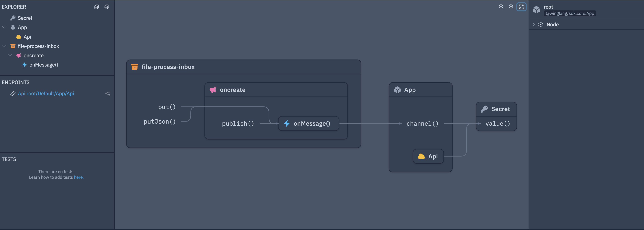Click the share icon beside Api endpoint
644x230 pixels.
[108, 94]
